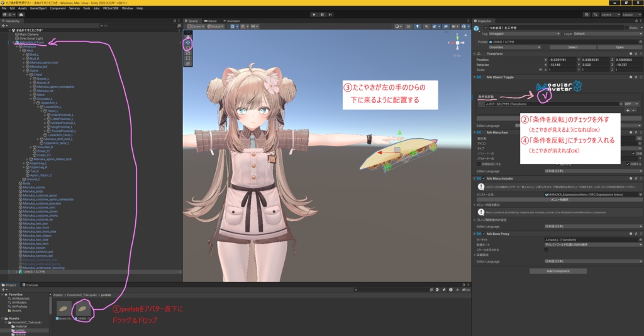Toggle scene audio icon
Viewport: 644px width, 336px height.
(x=426, y=26)
